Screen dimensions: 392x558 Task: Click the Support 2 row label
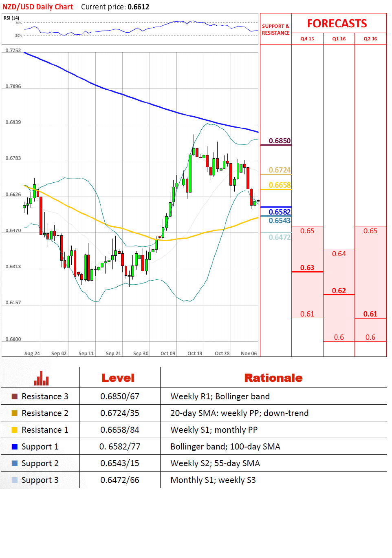pyautogui.click(x=40, y=463)
